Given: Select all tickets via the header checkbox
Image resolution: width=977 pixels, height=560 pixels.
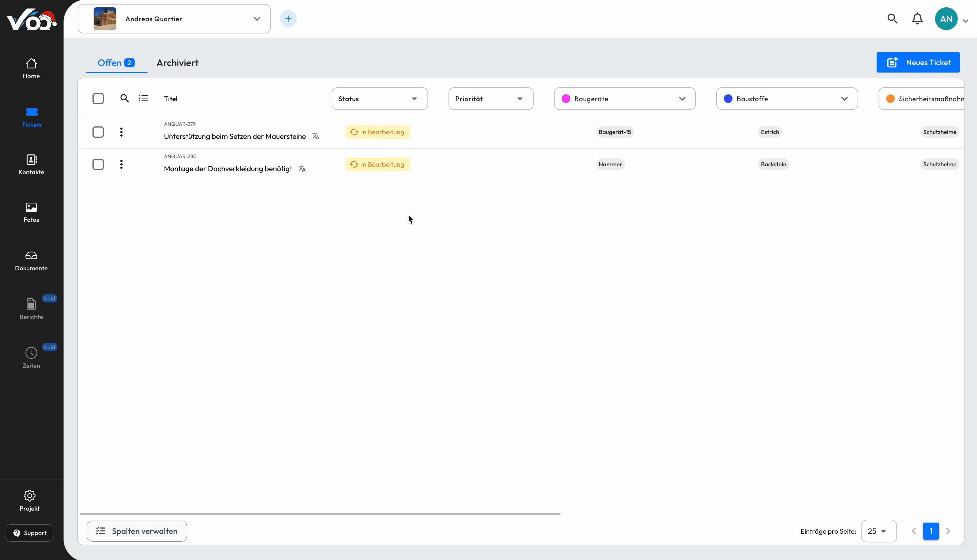Looking at the screenshot, I should click(x=98, y=98).
